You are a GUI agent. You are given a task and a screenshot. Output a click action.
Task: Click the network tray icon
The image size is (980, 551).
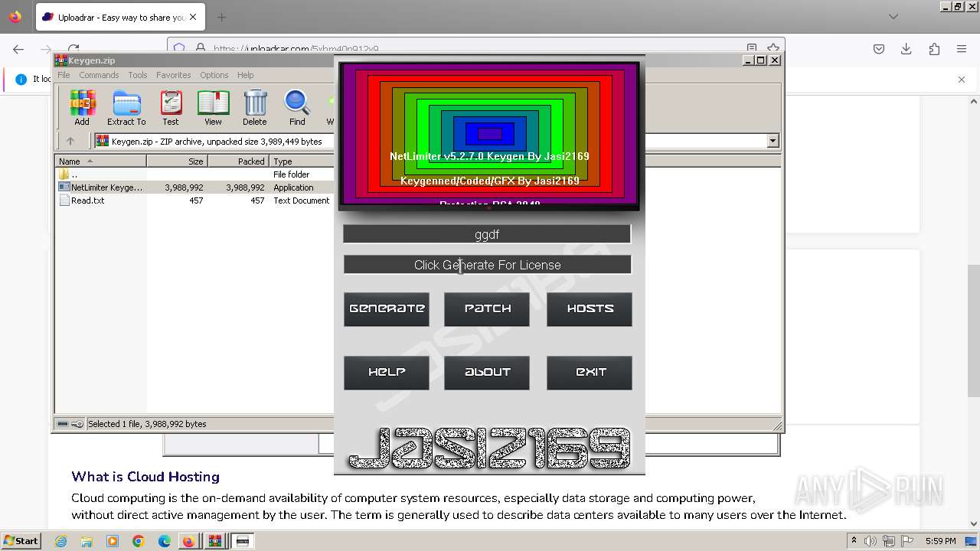point(888,541)
